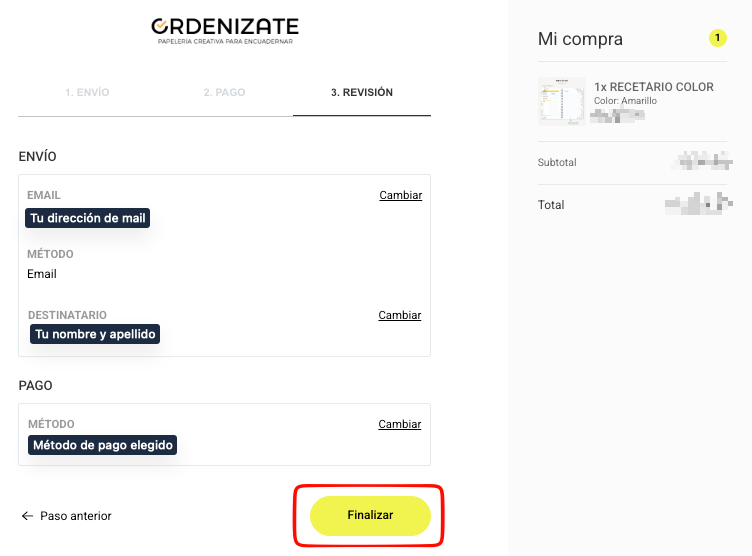Click the Ordenizate logo
The height and width of the screenshot is (556, 752).
point(224,29)
